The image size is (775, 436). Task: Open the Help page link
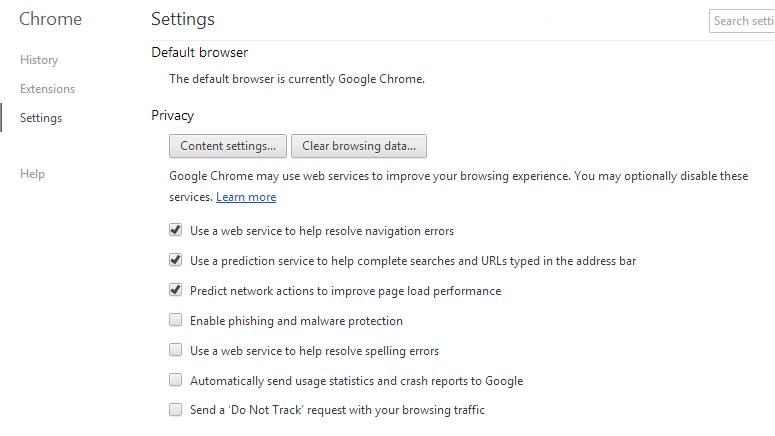click(x=32, y=174)
